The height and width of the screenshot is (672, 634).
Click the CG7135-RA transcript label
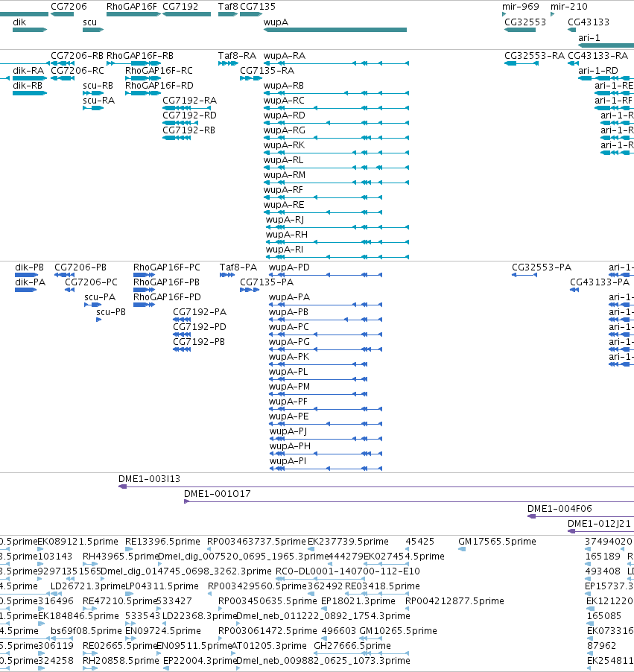click(267, 71)
